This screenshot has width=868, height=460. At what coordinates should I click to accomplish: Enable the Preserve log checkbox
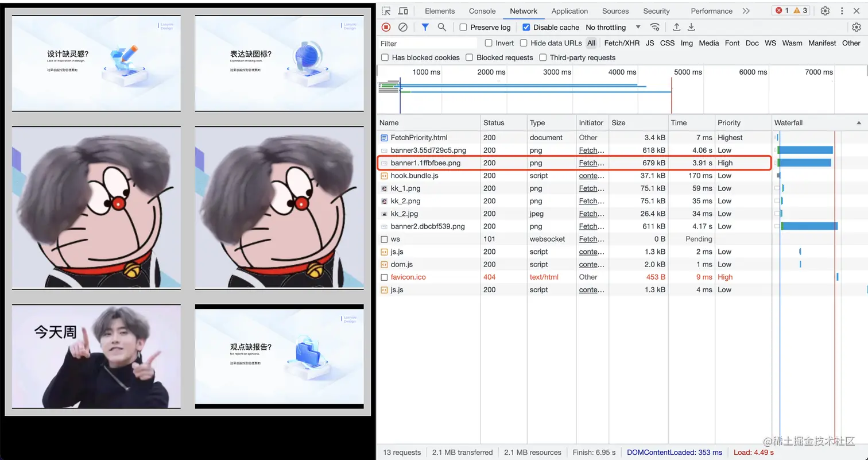pyautogui.click(x=463, y=28)
